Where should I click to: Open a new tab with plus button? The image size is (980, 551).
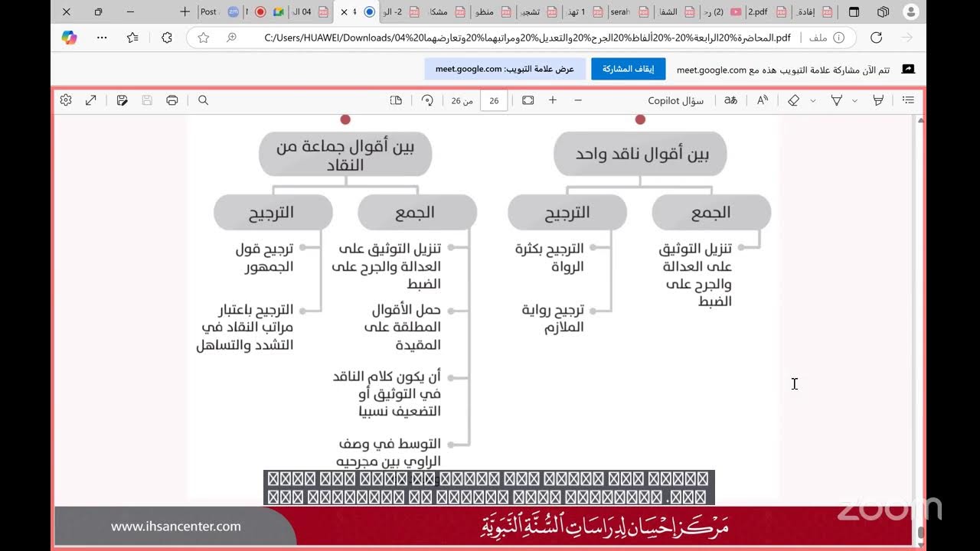click(185, 11)
